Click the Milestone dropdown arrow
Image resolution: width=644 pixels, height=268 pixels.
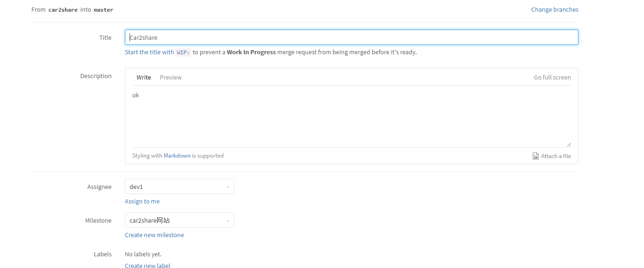(x=228, y=221)
